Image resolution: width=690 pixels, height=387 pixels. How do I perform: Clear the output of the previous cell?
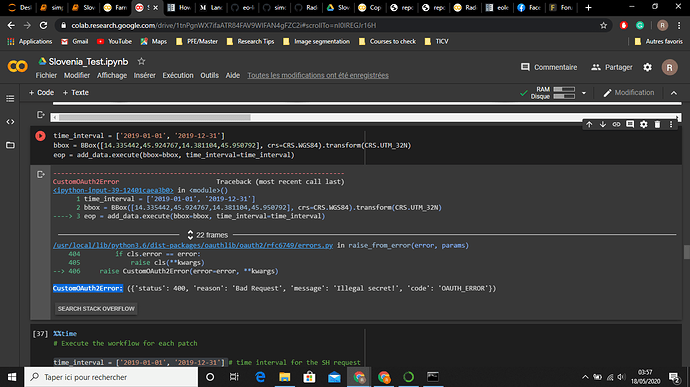tap(40, 115)
